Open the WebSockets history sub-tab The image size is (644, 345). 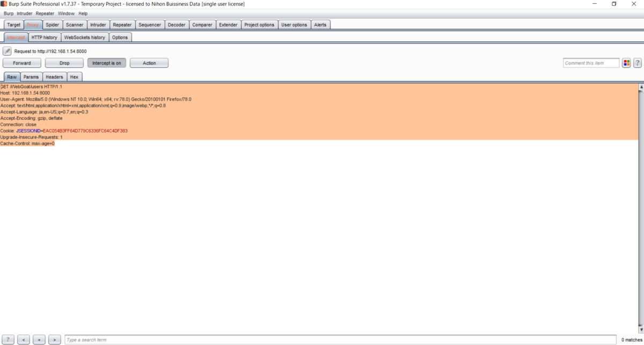coord(84,38)
